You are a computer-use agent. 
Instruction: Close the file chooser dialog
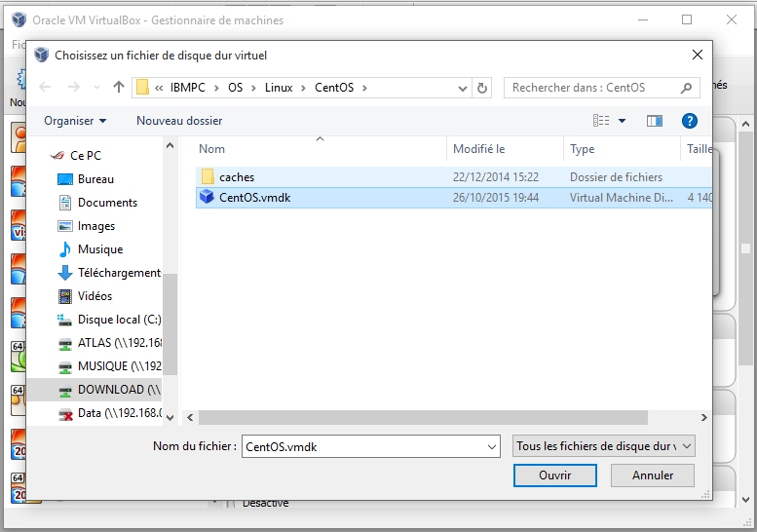point(698,55)
